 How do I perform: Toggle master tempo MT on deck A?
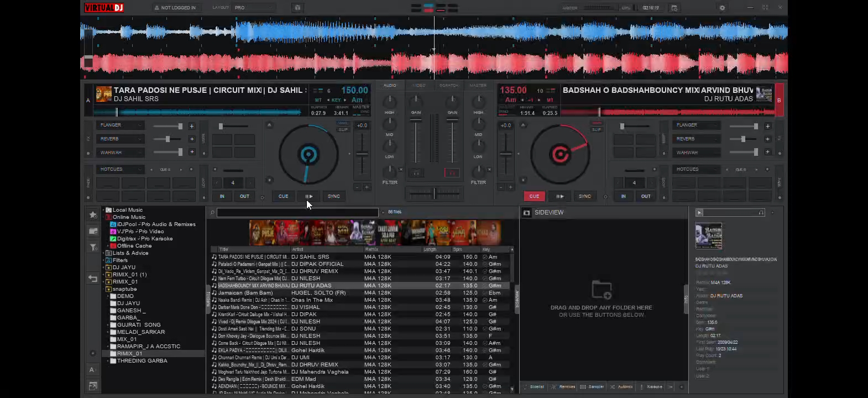click(318, 100)
